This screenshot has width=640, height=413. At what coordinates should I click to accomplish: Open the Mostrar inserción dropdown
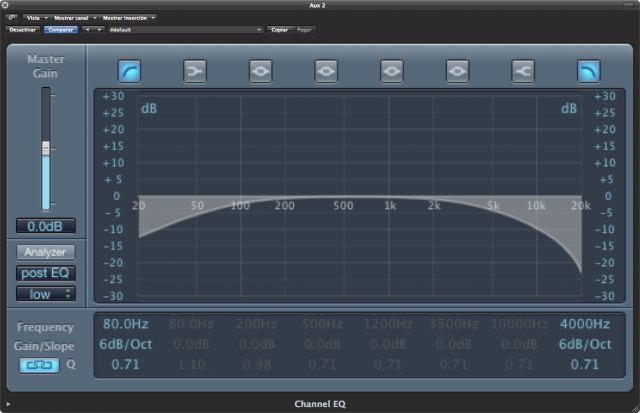pos(129,18)
